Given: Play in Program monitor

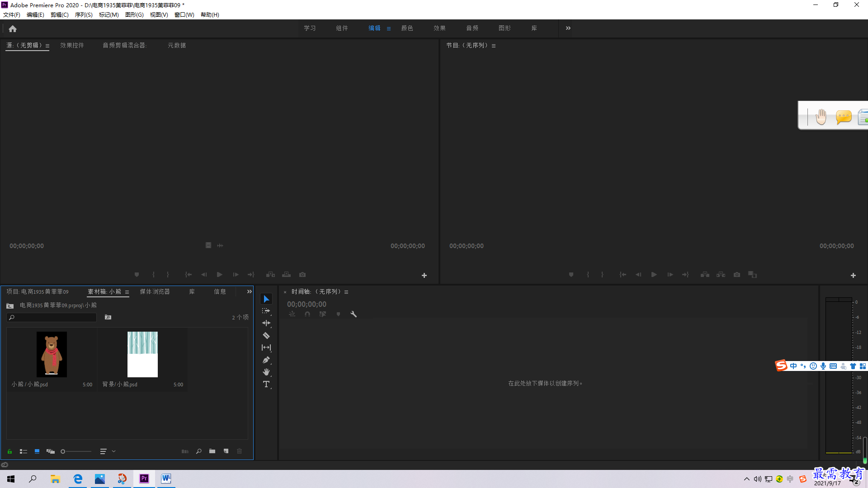Looking at the screenshot, I should point(654,275).
